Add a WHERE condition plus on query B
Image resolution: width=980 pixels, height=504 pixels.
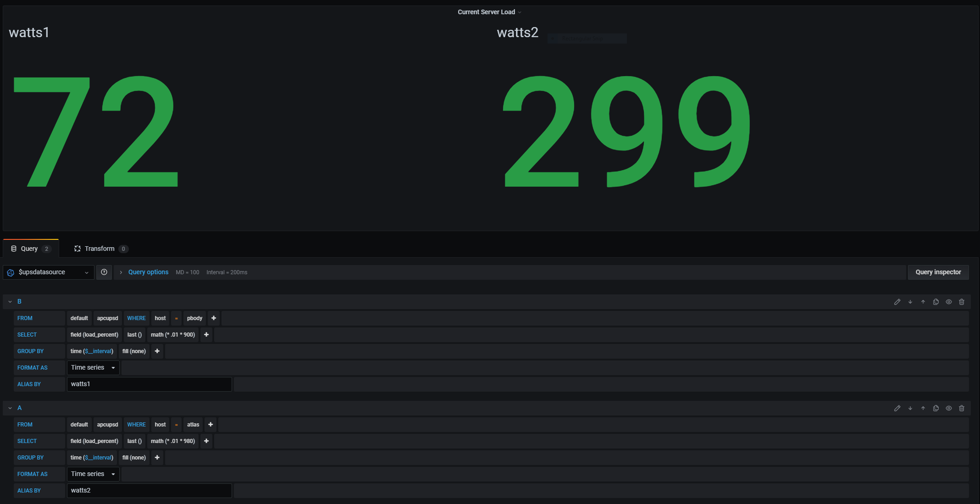click(214, 318)
